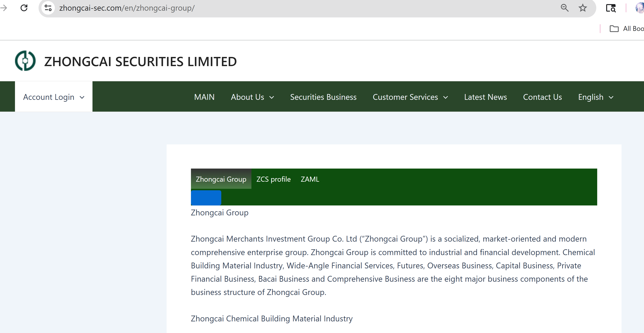
Task: Click the zoom magnifier icon
Action: (x=564, y=8)
